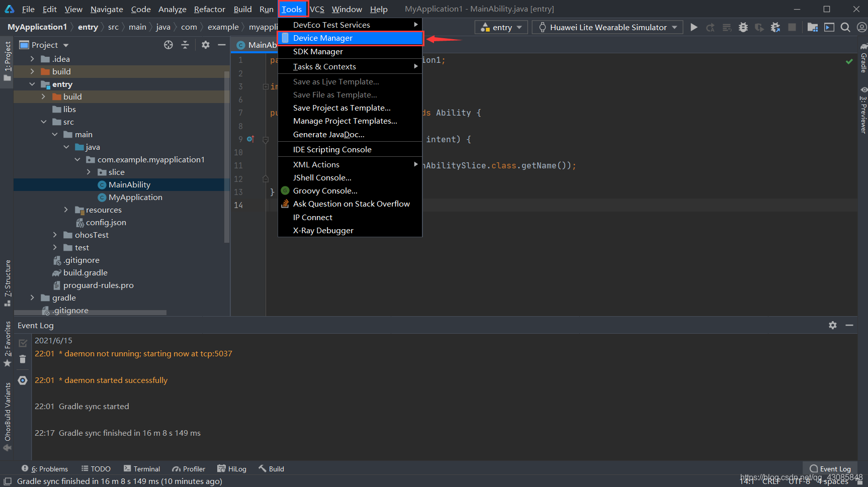The height and width of the screenshot is (487, 868).
Task: Toggle the Profiler tool window
Action: click(x=189, y=469)
